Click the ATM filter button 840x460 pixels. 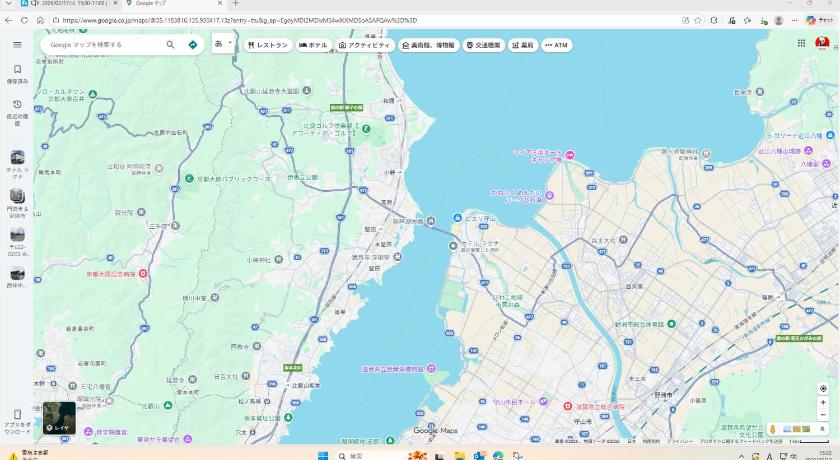pos(556,45)
